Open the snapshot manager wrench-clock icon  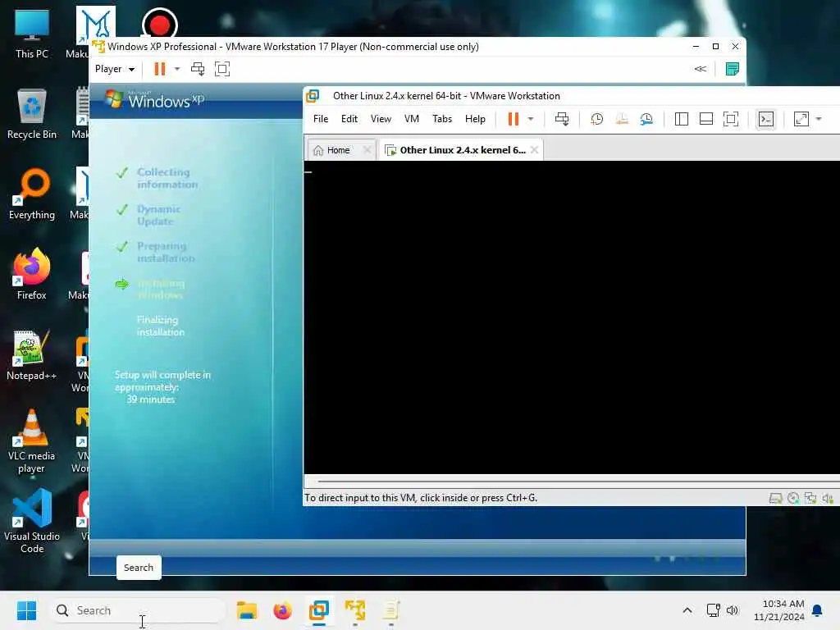point(646,119)
